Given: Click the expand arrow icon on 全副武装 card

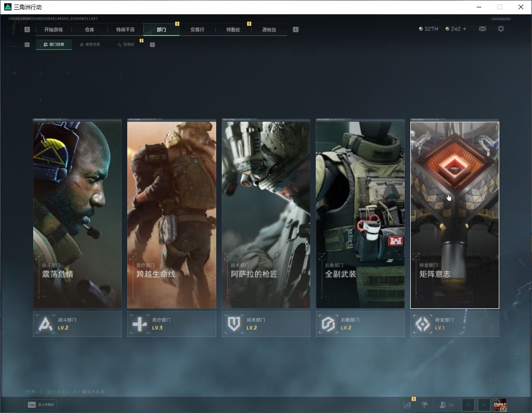Looking at the screenshot, I should 322,256.
